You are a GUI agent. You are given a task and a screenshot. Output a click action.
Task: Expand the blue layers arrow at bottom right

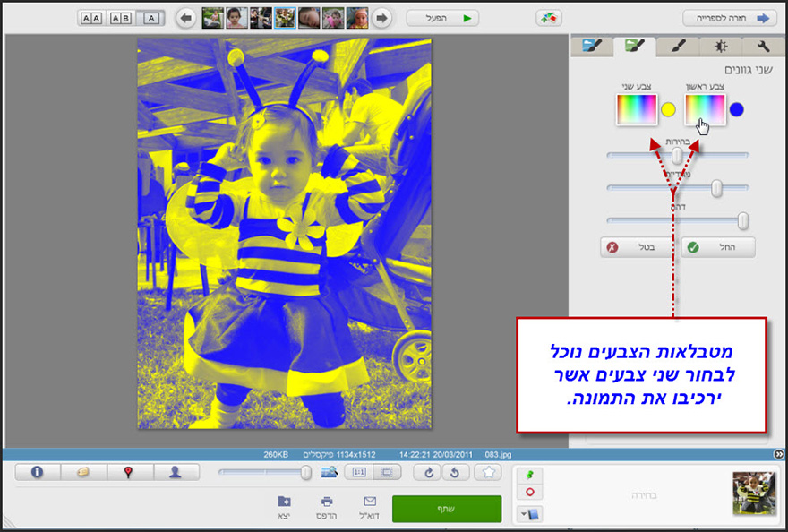532,513
